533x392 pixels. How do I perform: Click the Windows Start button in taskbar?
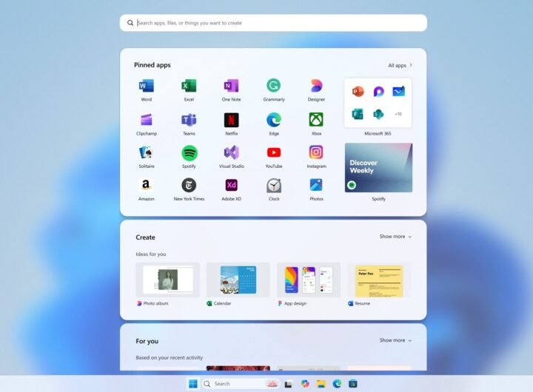click(192, 384)
